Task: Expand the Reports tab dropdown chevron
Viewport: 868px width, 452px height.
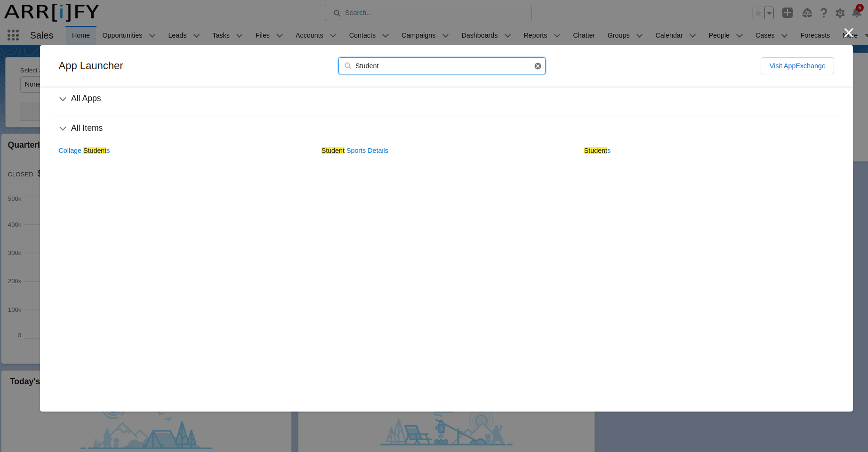Action: (557, 36)
